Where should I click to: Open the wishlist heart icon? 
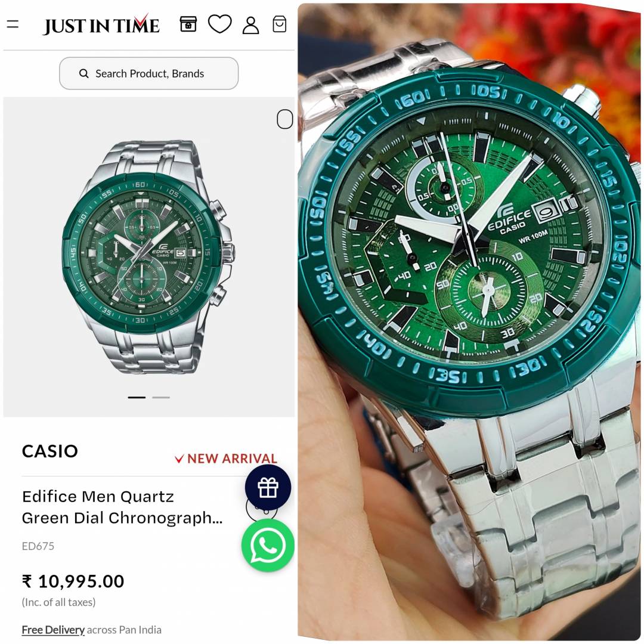219,24
